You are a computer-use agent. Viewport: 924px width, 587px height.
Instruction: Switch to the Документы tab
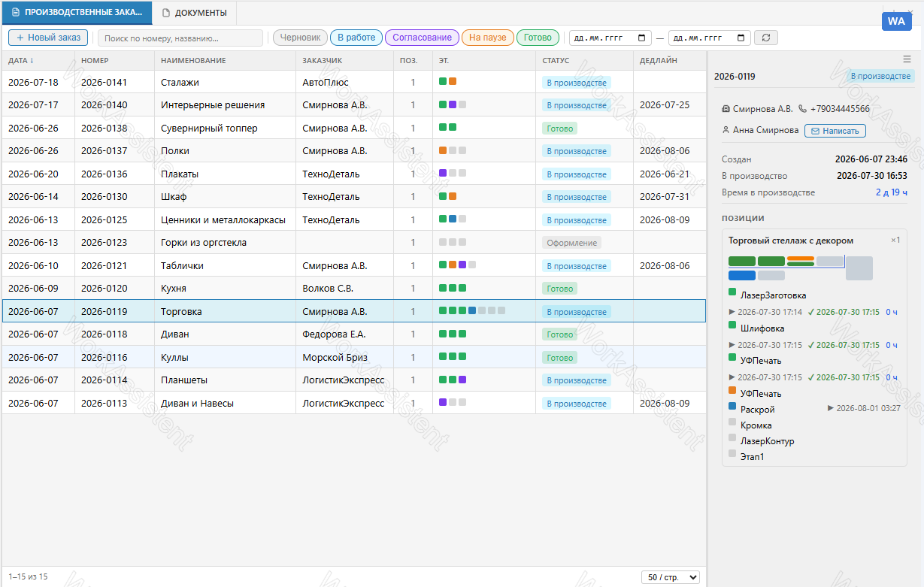194,13
